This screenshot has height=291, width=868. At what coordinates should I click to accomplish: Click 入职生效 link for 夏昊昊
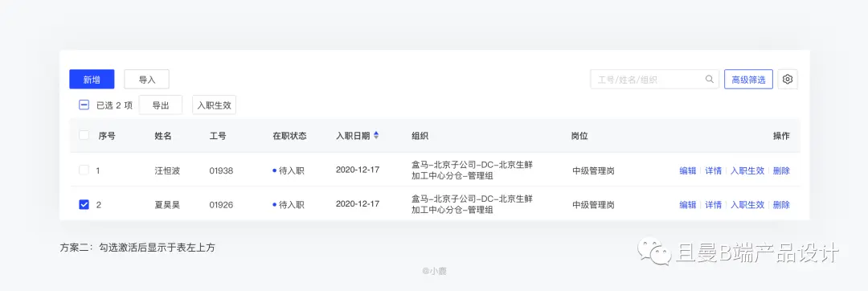(747, 205)
